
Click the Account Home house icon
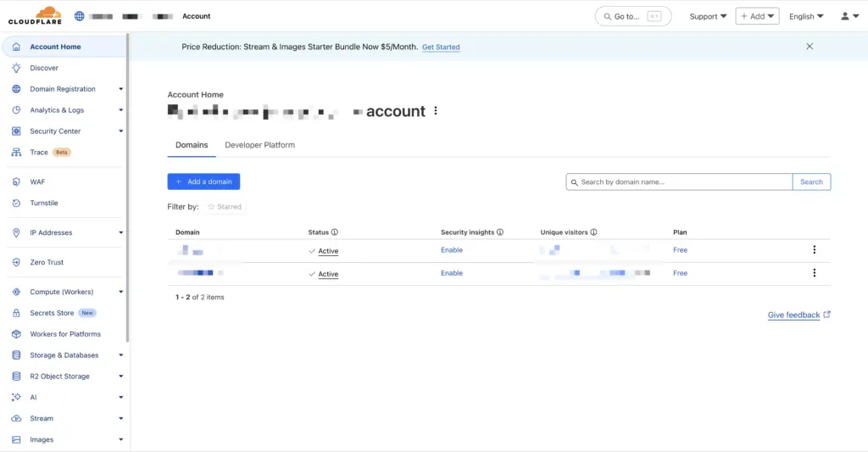[x=16, y=47]
